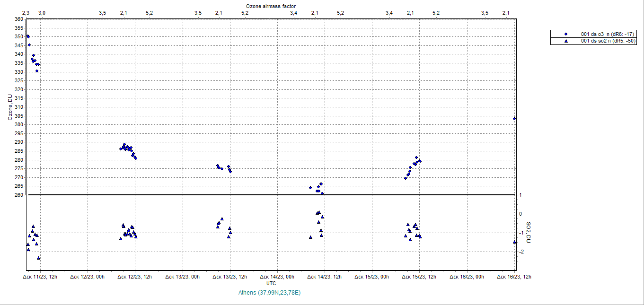Click the 'Δεκ 16/23, 12h' x-axis tick label
Viewport: 644px width, 305px height.
[x=514, y=277]
